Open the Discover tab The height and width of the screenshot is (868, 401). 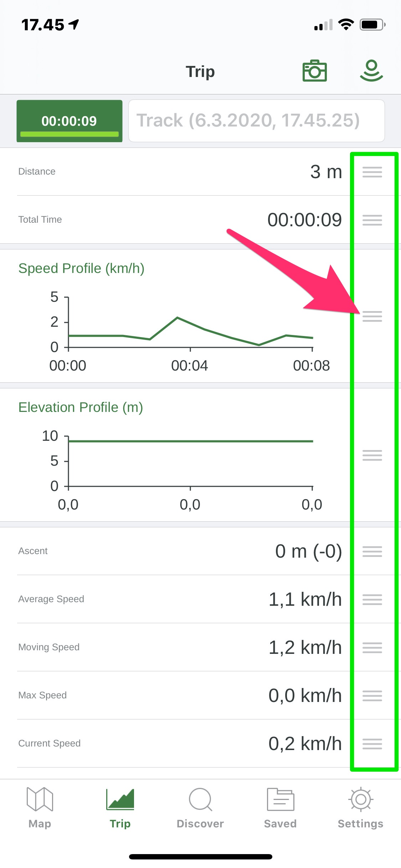pos(200,807)
